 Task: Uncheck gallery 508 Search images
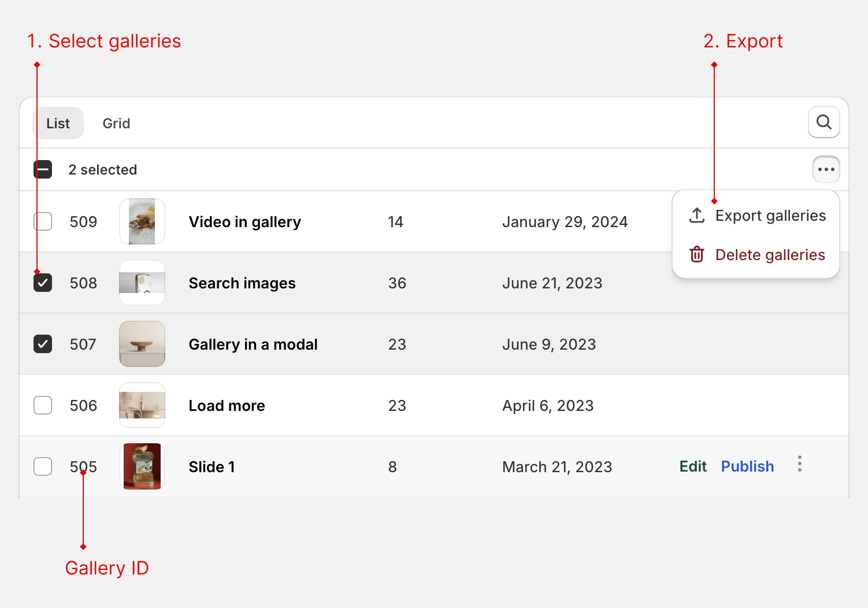click(x=43, y=283)
